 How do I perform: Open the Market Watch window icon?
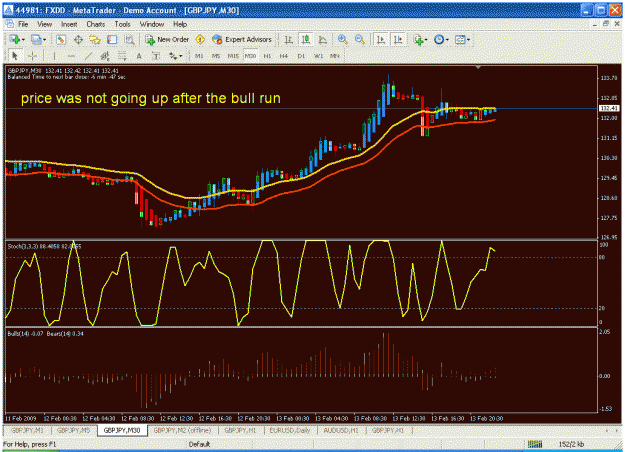(61, 39)
